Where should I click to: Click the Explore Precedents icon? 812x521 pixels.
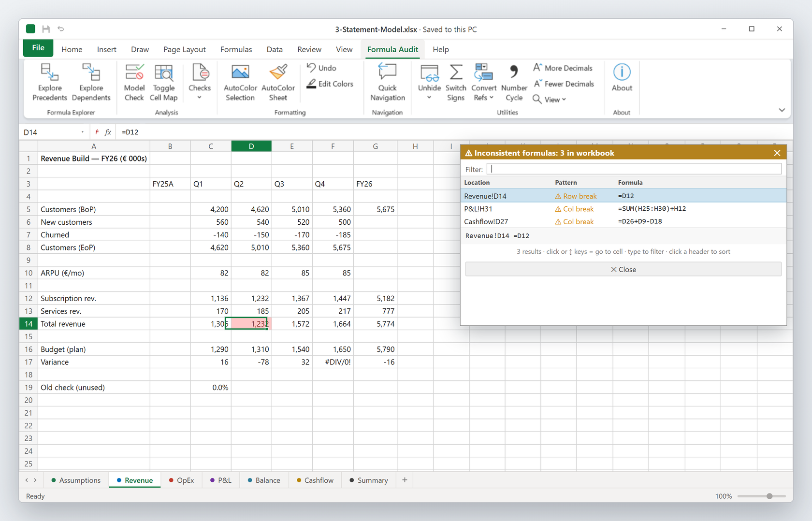49,82
